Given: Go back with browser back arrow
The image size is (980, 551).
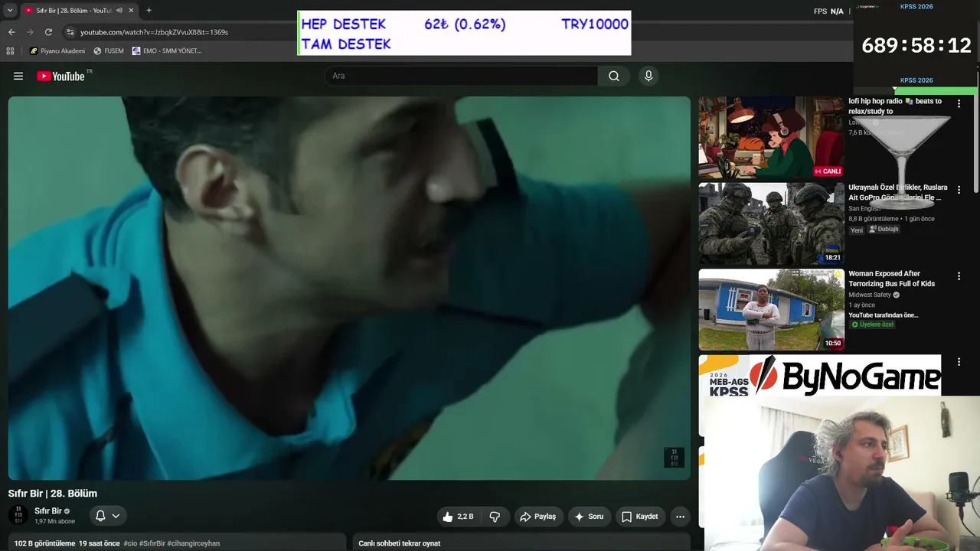Looking at the screenshot, I should pos(11,32).
